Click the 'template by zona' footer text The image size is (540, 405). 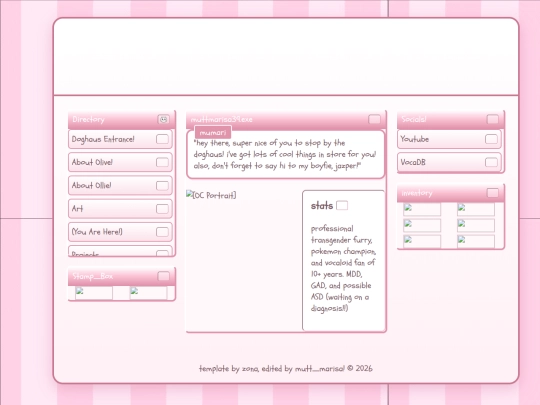(x=286, y=368)
